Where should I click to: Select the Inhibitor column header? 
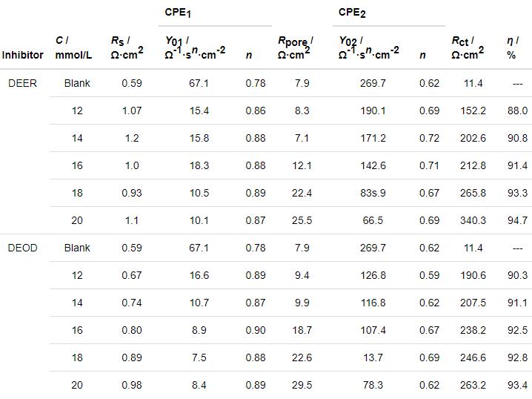coord(22,55)
